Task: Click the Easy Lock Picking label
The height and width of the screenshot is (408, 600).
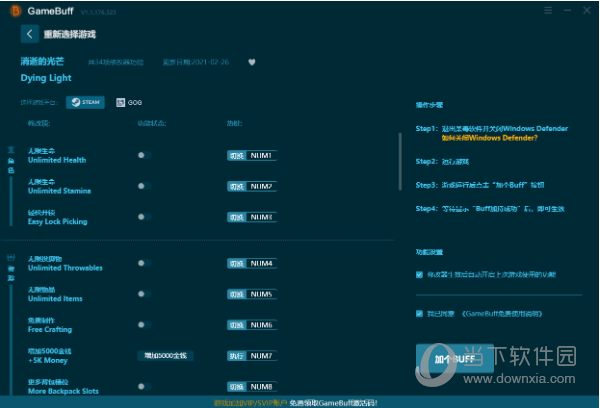Action: [57, 222]
